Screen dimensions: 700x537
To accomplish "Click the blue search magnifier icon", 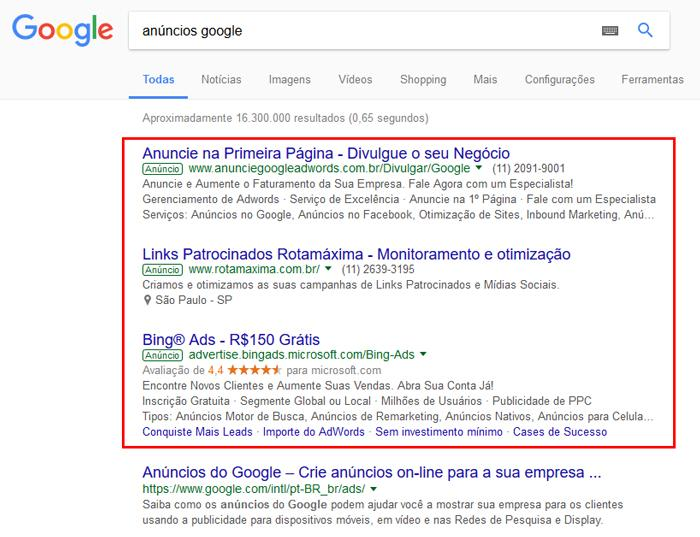I will 645,30.
